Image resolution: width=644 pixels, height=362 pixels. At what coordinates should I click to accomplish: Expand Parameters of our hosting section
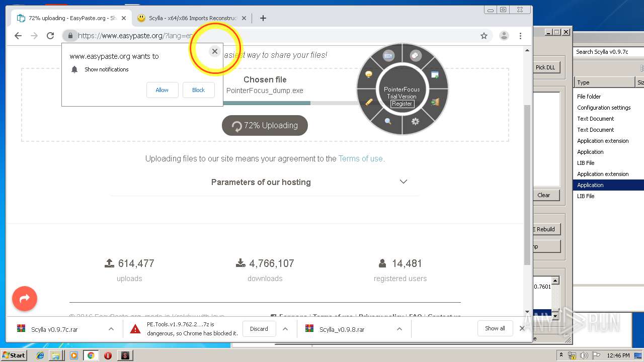265,182
